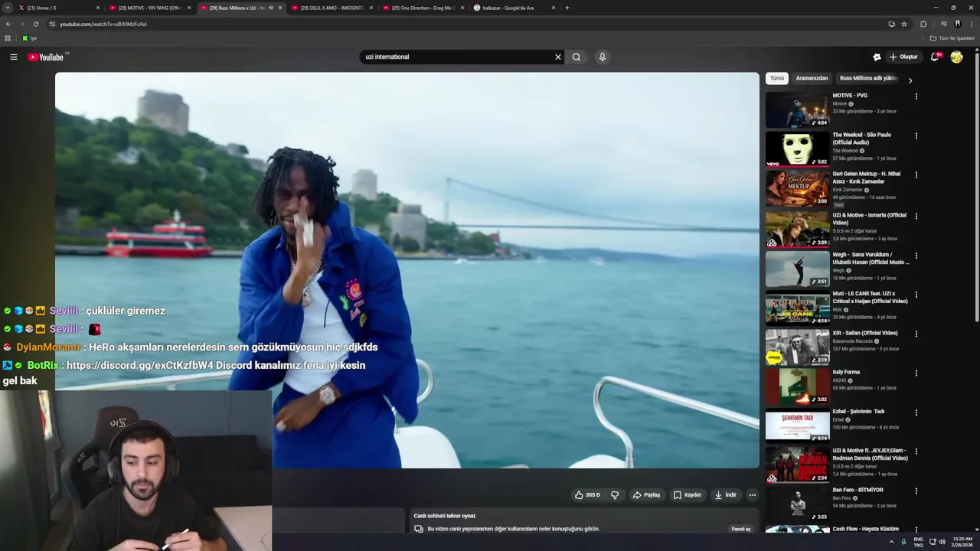The width and height of the screenshot is (980, 551).
Task: Select the Aramanızdan filter chip
Action: pos(812,78)
